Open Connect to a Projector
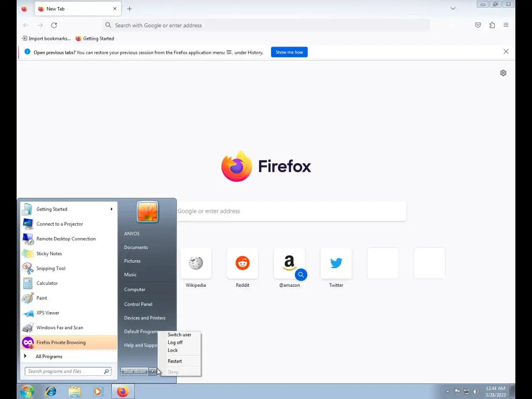Screen dimensions: 532x399 tap(69, 224)
